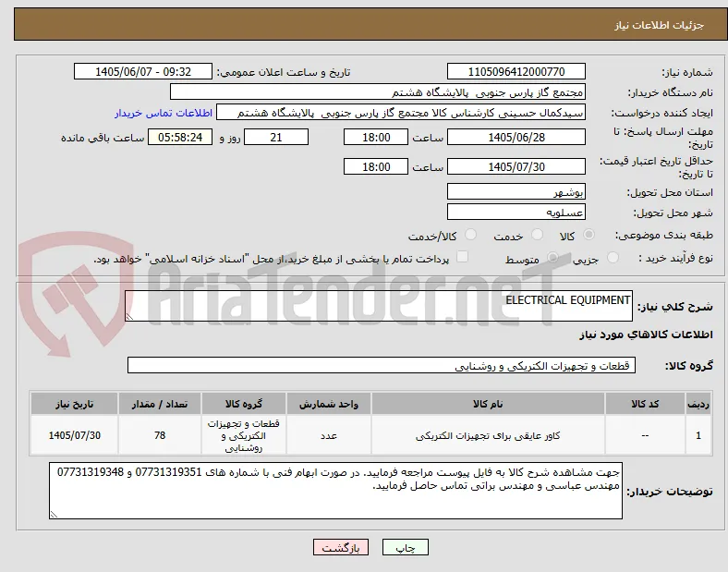
Task: Click the row number cell 1
Action: pyautogui.click(x=698, y=435)
